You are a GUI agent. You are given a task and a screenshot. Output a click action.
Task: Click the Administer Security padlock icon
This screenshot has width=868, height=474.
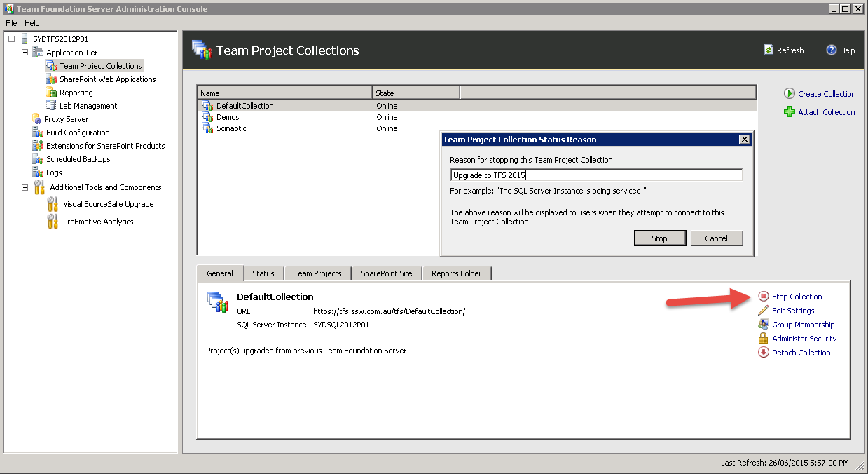(x=764, y=339)
